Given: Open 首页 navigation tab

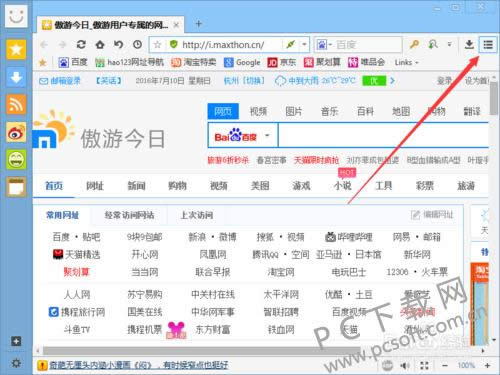Looking at the screenshot, I should click(54, 186).
